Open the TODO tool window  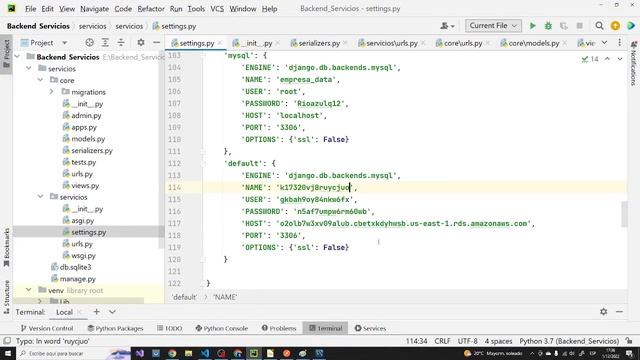tap(169, 328)
